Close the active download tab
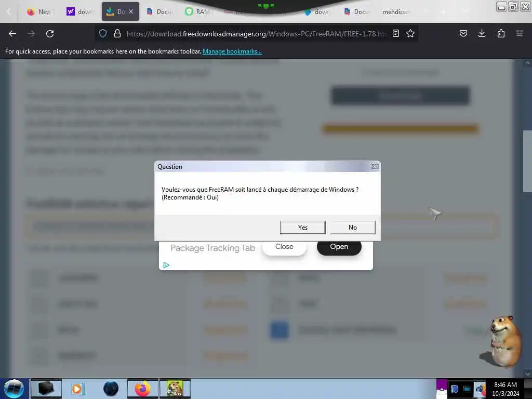 coord(131,12)
